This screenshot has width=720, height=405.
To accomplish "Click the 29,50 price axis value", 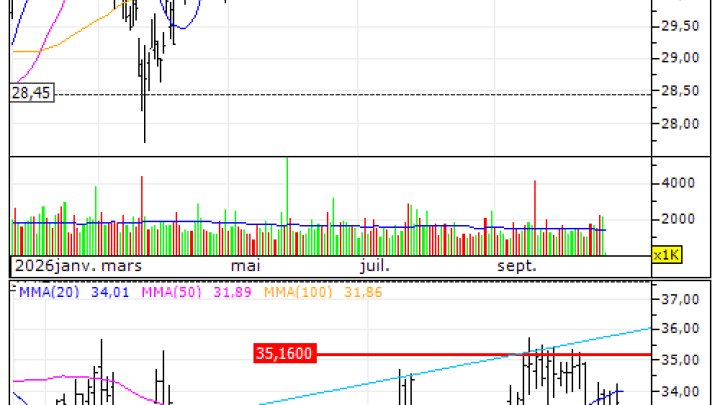I will (x=680, y=26).
